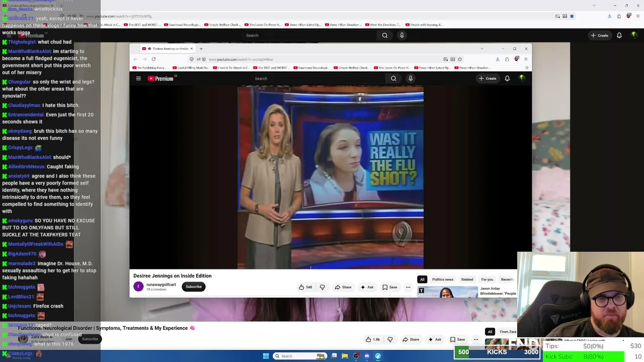Select 'For you' filter chip
Viewport: 644px width, 362px height.
pyautogui.click(x=487, y=280)
